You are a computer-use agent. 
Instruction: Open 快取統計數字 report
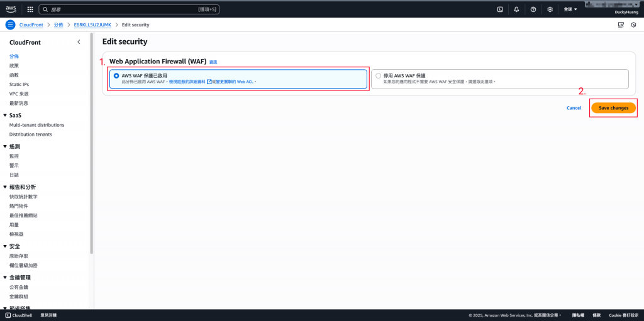pos(23,197)
